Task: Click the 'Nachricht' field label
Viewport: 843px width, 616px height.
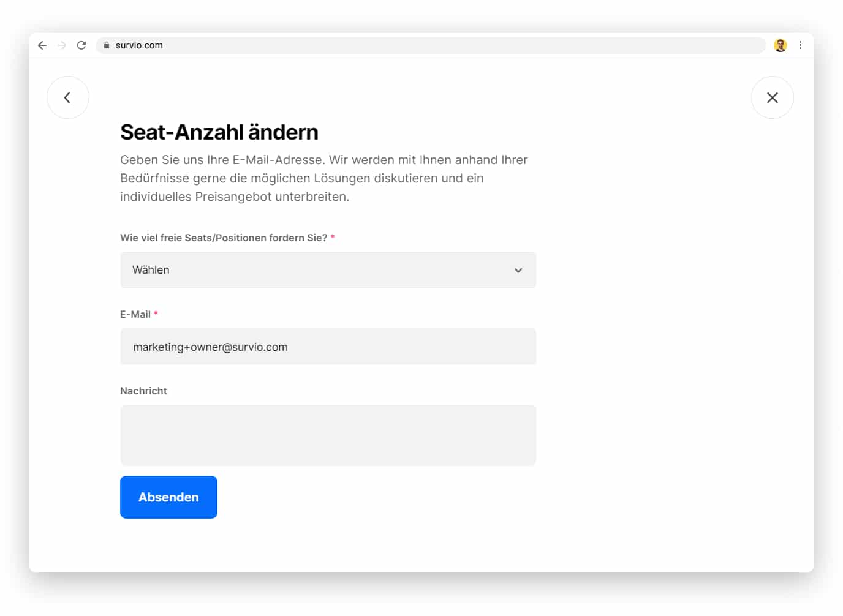Action: click(143, 391)
